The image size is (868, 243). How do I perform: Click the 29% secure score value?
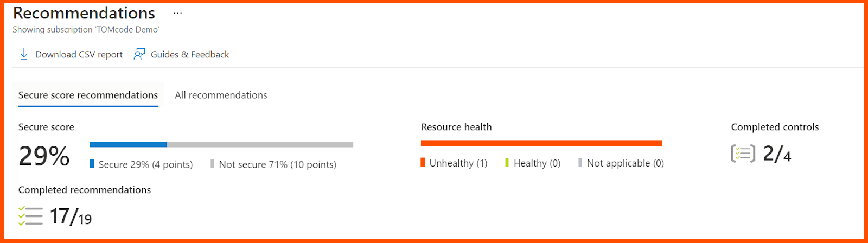tap(44, 156)
